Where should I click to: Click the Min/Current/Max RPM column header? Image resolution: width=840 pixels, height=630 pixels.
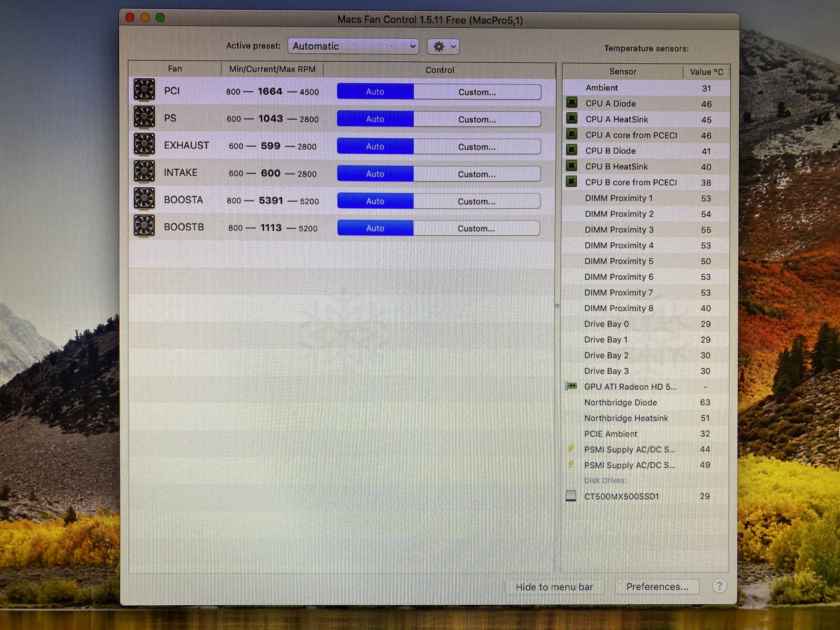pos(272,69)
